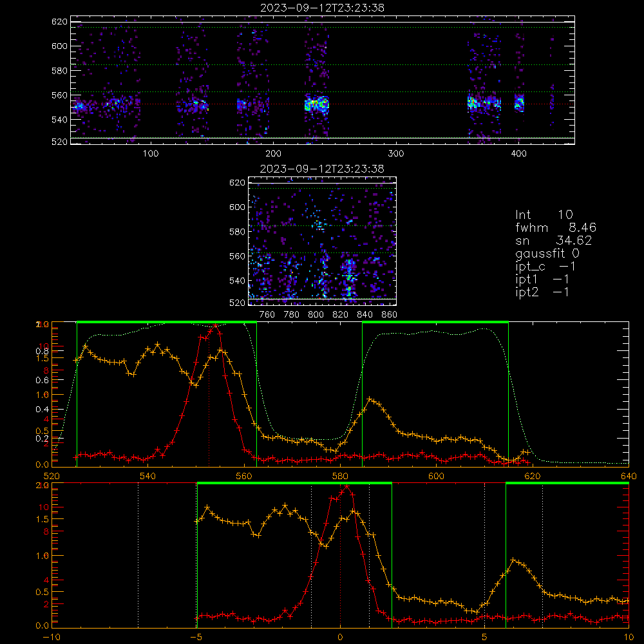This screenshot has height=644, width=644.
Task: Click x-axis label 100 on top spectrogram
Action: [x=151, y=154]
